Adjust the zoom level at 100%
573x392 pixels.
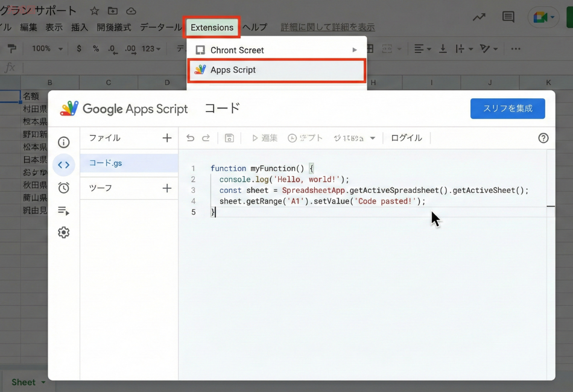pos(46,48)
